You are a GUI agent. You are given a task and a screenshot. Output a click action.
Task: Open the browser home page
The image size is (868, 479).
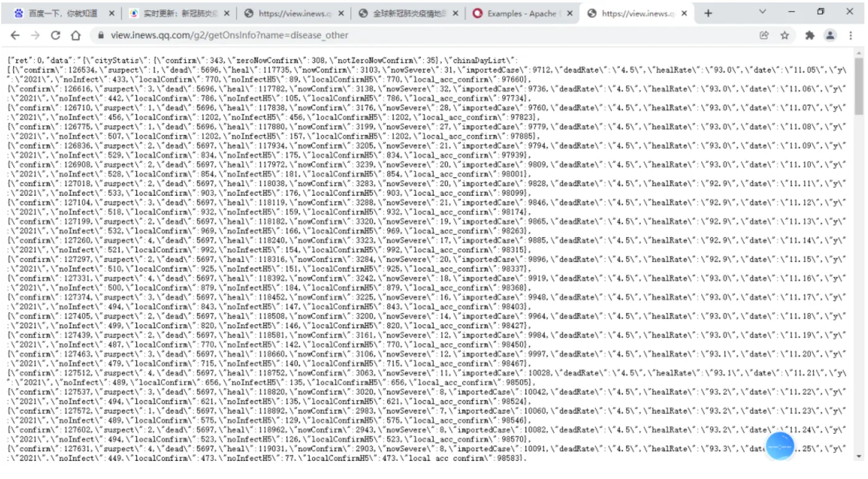pos(75,35)
